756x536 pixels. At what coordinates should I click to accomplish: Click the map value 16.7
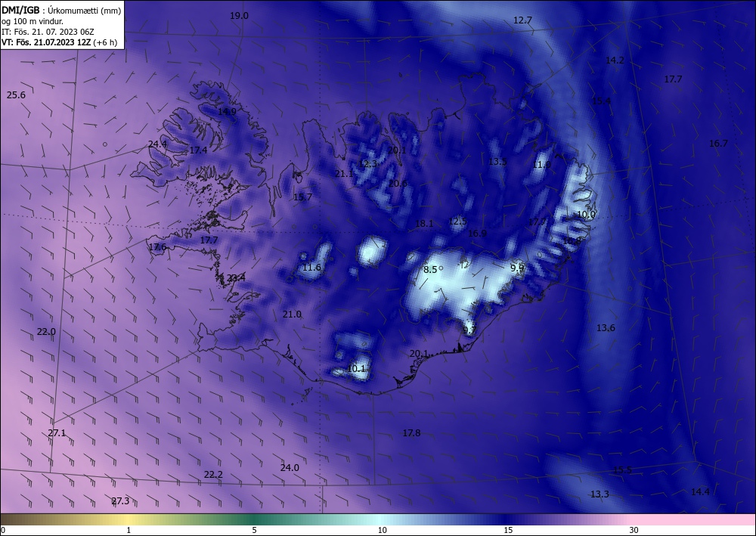(718, 144)
